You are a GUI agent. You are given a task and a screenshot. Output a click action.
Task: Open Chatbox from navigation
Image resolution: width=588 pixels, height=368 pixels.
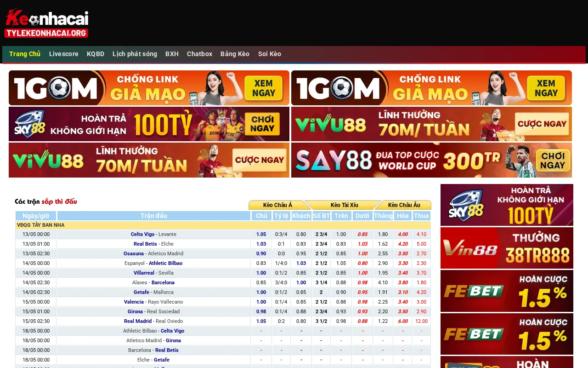[x=199, y=54]
